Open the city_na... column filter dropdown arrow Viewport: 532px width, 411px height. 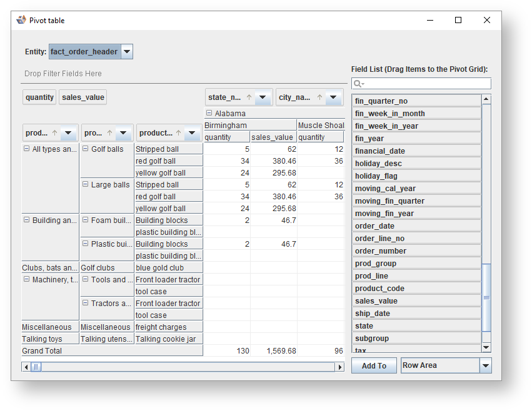(333, 97)
